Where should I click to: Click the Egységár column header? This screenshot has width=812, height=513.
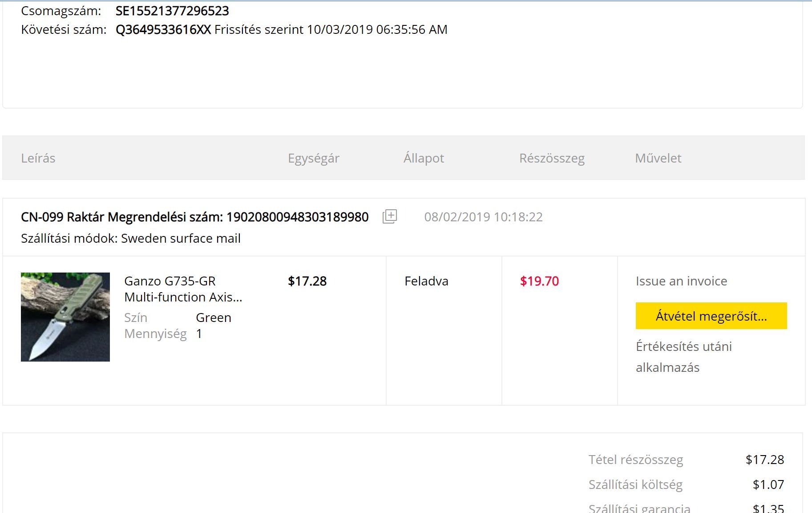(x=313, y=158)
